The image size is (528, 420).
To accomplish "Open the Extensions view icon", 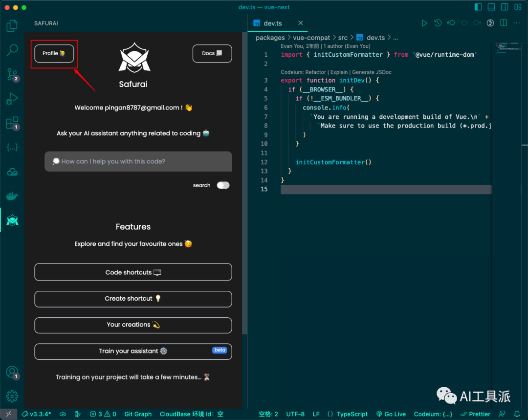I will (12, 123).
